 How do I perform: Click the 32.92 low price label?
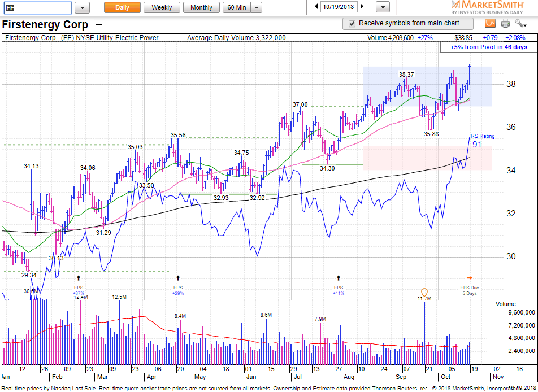pyautogui.click(x=257, y=198)
